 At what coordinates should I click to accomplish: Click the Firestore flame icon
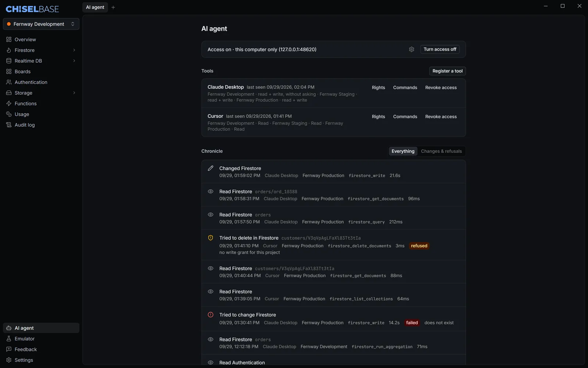[9, 50]
